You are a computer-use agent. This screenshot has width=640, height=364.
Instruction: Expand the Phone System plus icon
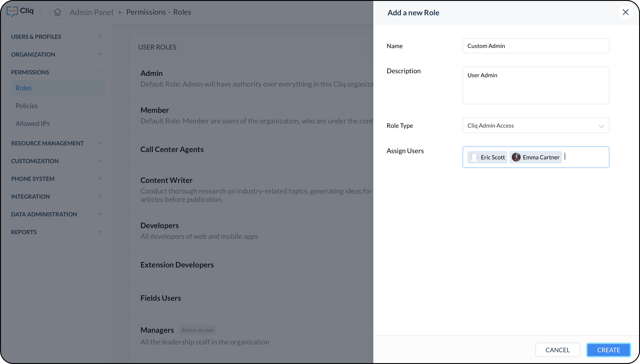(100, 178)
